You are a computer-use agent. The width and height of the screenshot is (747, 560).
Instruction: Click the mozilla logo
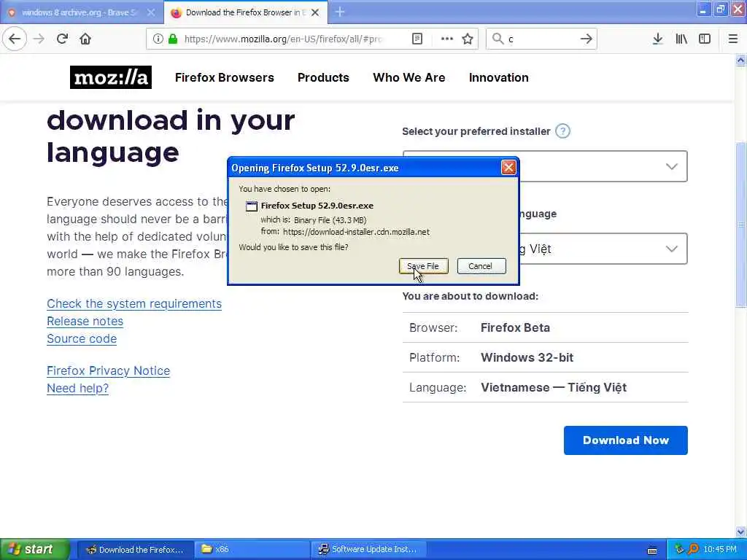[x=111, y=77]
